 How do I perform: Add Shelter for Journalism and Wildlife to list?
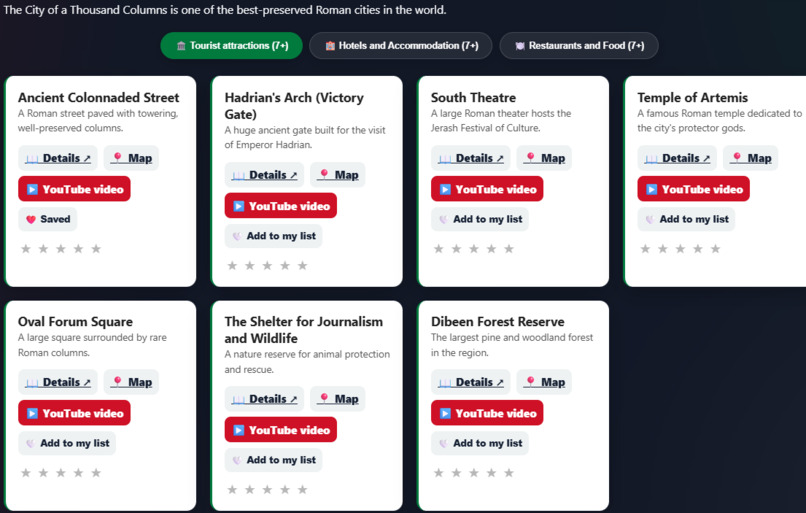(x=273, y=460)
